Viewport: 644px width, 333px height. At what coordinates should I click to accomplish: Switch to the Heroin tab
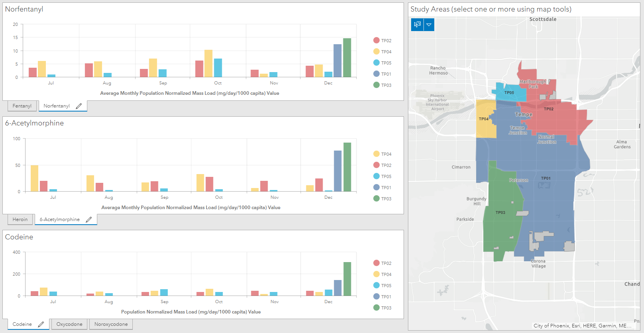20,219
